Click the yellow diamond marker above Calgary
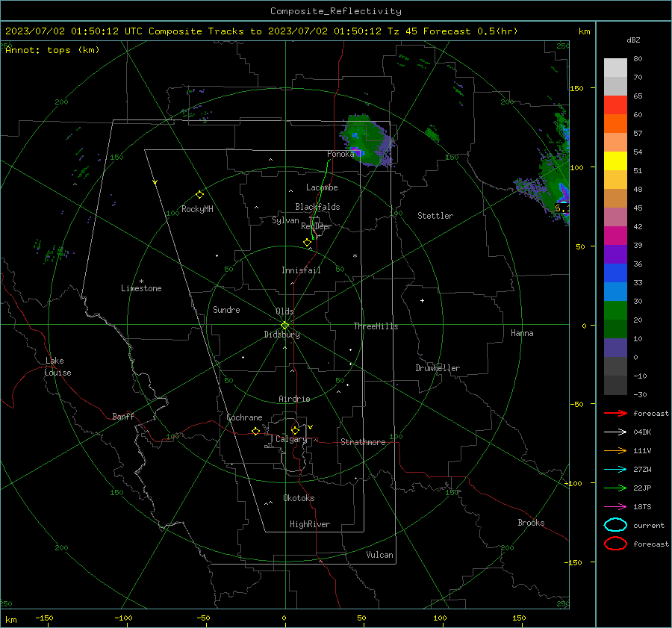This screenshot has width=672, height=628. coord(295,430)
